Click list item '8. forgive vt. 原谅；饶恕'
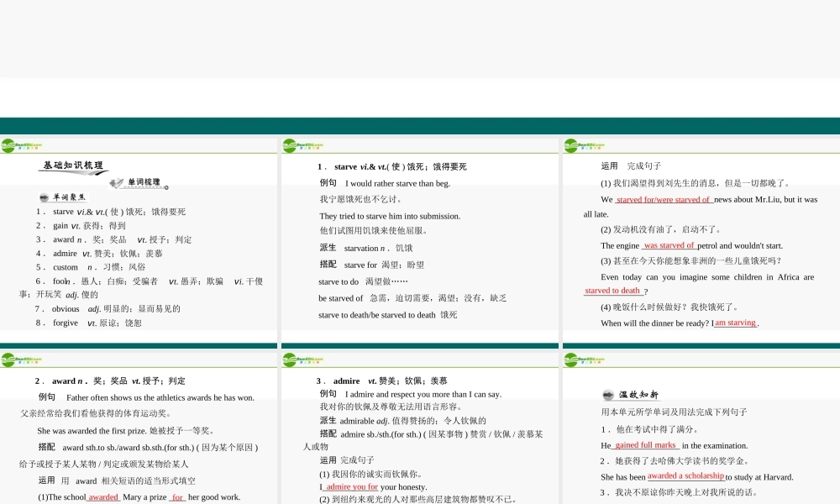The width and height of the screenshot is (840, 504). click(89, 323)
